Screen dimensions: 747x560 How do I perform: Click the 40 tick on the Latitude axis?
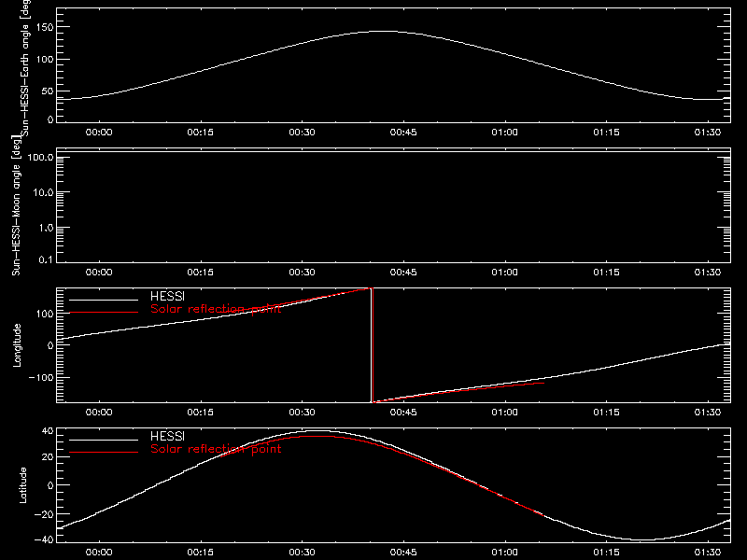(48, 431)
